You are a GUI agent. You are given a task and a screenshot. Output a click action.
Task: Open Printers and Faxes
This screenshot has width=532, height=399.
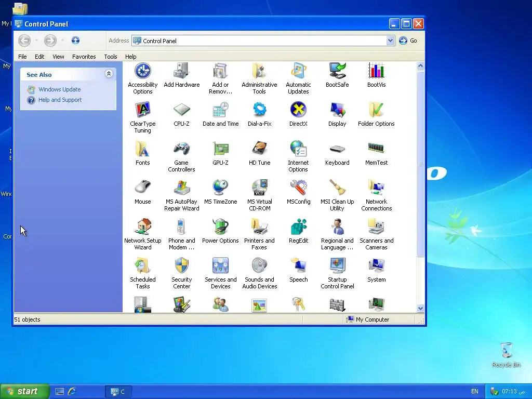point(259,235)
